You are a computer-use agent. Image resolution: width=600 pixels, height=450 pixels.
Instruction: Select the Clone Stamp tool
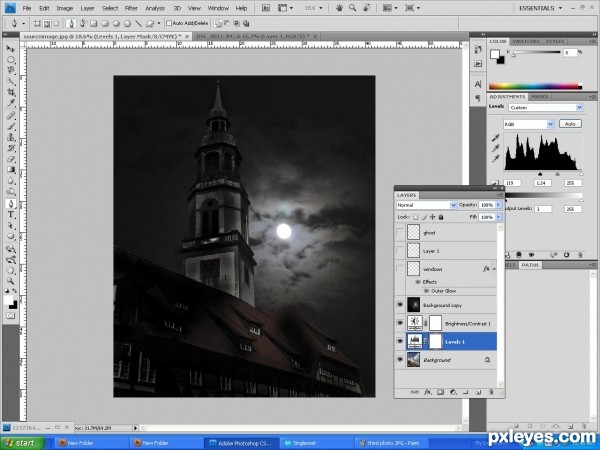point(10,137)
